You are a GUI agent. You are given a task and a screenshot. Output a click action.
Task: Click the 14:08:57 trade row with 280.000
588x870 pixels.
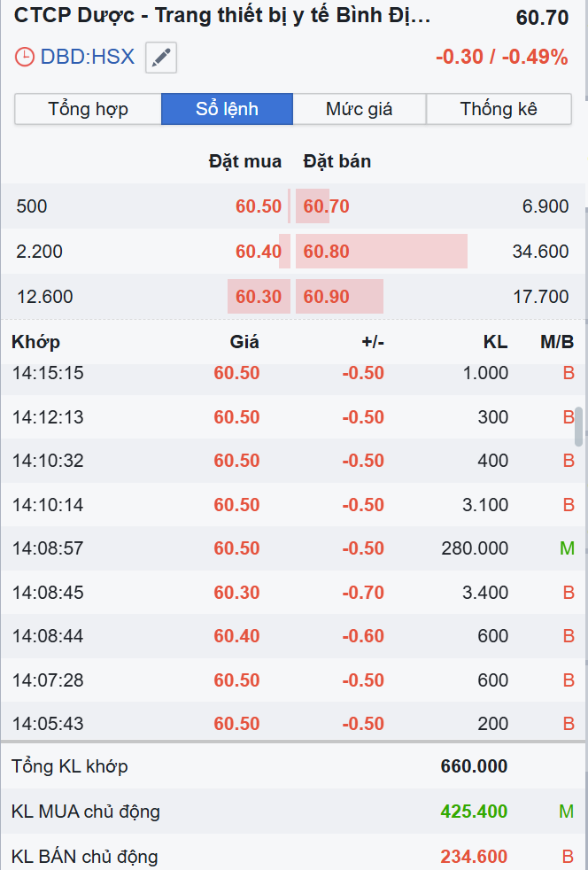tap(292, 548)
